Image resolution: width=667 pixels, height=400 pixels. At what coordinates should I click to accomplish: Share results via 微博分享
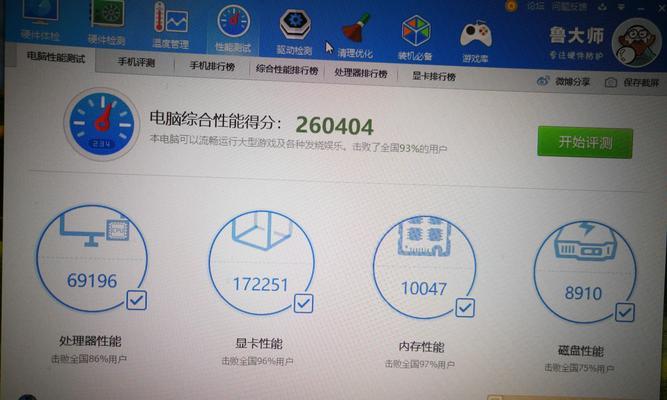[x=563, y=81]
